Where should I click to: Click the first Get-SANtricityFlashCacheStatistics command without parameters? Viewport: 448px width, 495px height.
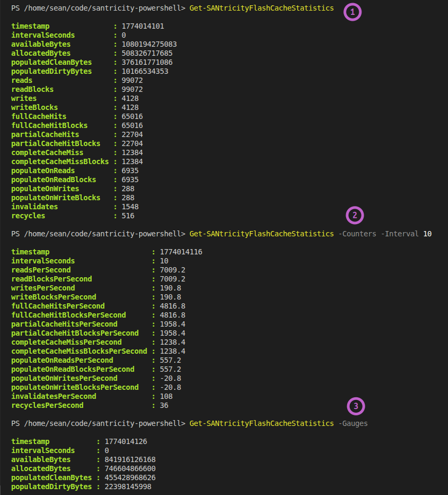click(x=261, y=8)
